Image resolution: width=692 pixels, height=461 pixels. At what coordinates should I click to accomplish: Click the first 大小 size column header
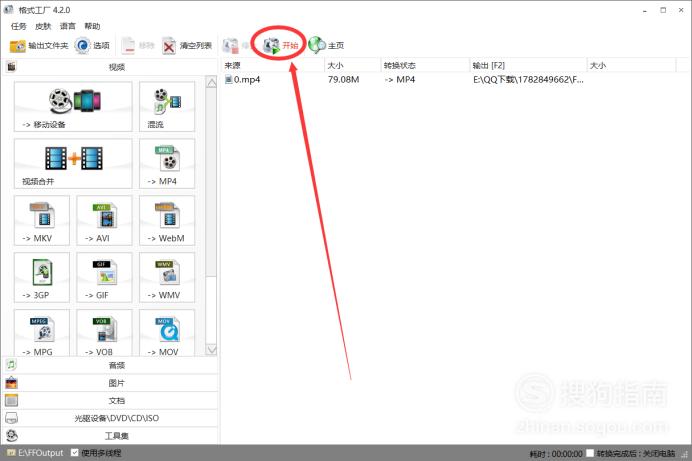pos(352,65)
